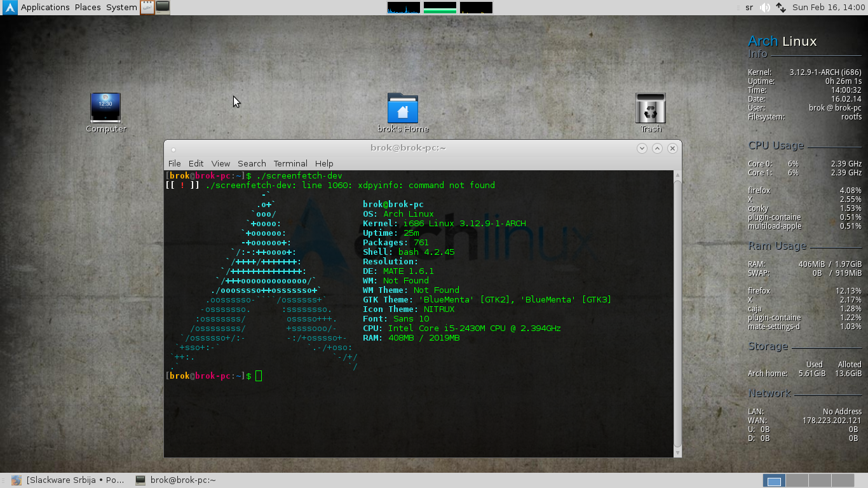Click the 'Packages: 761' line
This screenshot has height=488, width=868.
click(x=396, y=243)
